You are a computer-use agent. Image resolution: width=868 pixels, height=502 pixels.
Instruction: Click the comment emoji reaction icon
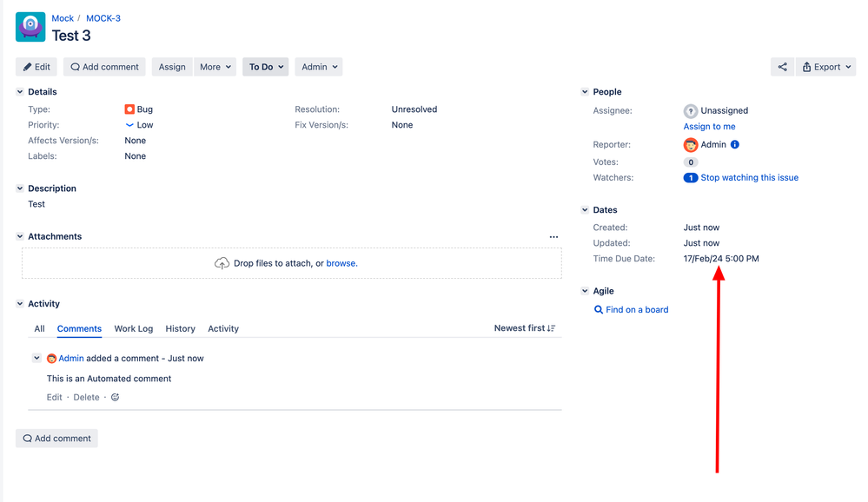[x=116, y=398]
